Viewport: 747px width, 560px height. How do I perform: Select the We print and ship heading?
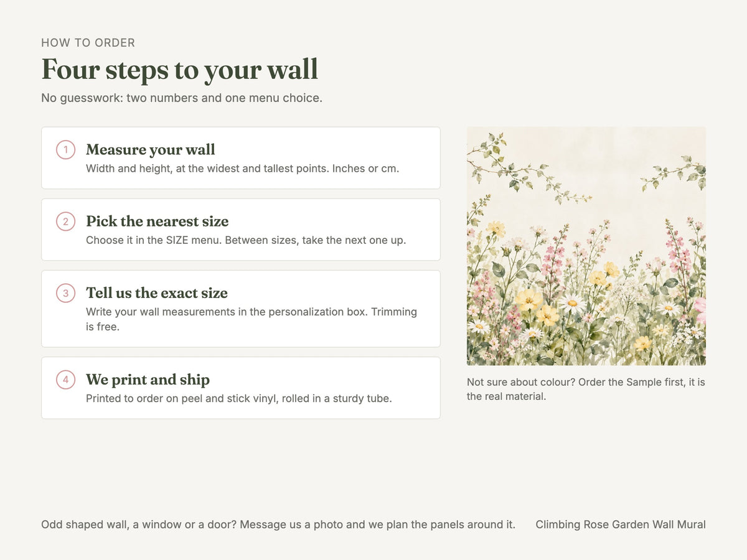(148, 380)
